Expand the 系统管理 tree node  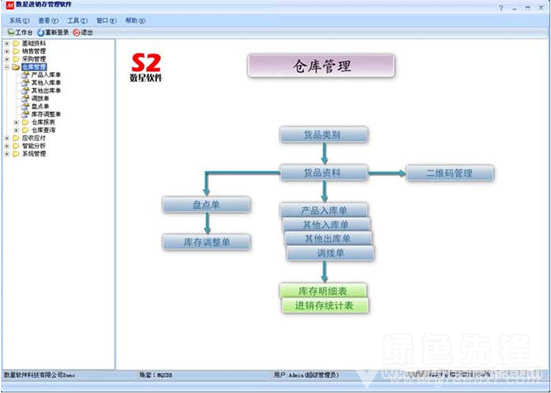(7, 154)
